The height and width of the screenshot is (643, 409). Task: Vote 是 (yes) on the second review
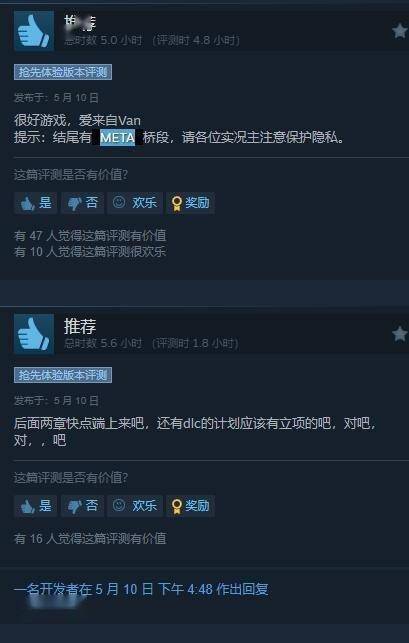pyautogui.click(x=36, y=506)
